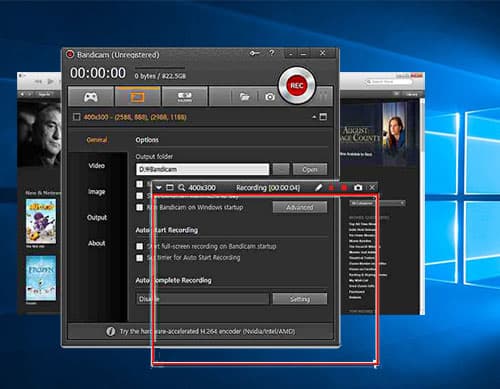This screenshot has height=389, width=500.
Task: Click the play button in background iTunes window
Action: click(x=50, y=81)
